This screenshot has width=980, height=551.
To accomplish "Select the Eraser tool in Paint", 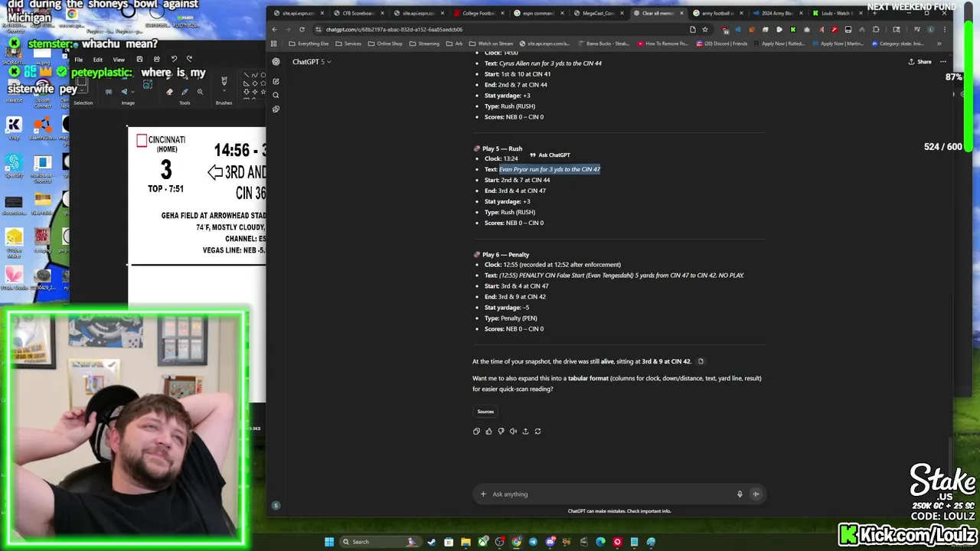I will point(169,92).
